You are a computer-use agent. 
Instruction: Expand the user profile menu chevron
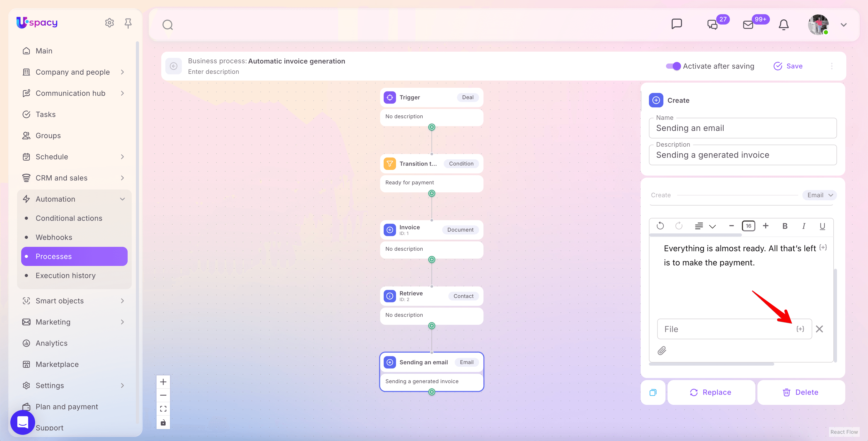click(843, 25)
